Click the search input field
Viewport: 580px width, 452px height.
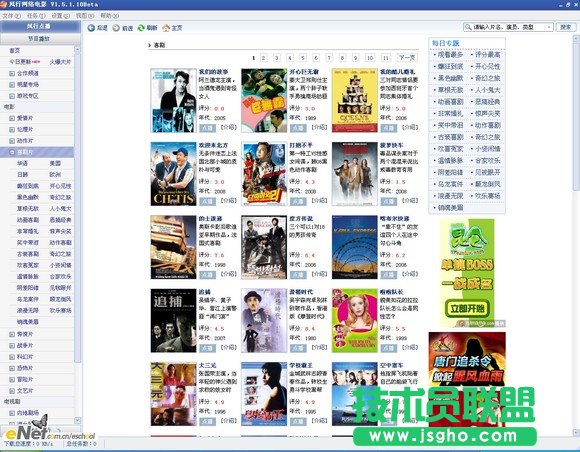[509, 27]
